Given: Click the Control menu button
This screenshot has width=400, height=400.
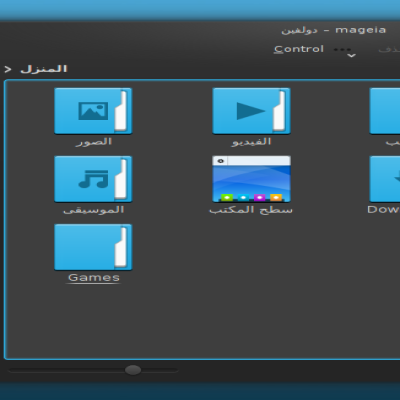Looking at the screenshot, I should (299, 49).
